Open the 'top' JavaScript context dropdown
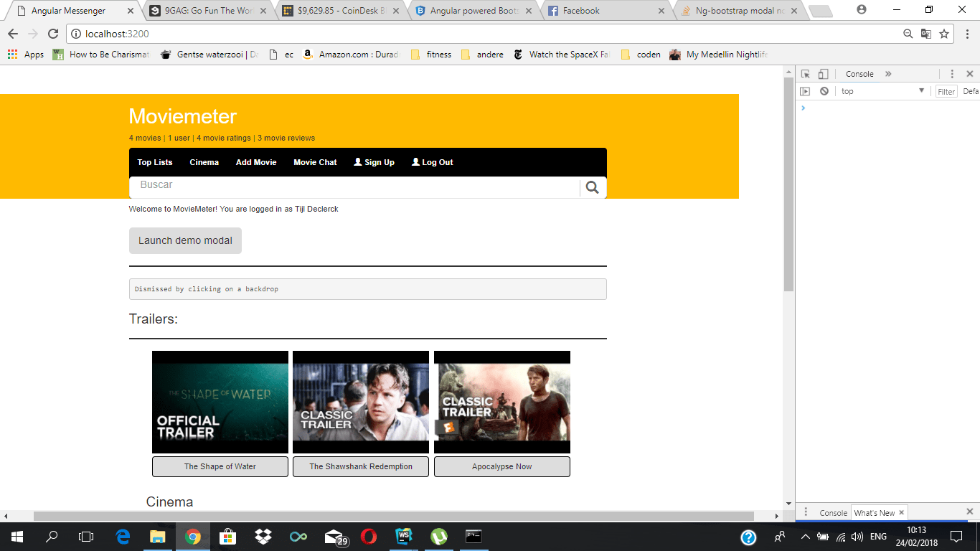The height and width of the screenshot is (551, 980). coord(883,91)
